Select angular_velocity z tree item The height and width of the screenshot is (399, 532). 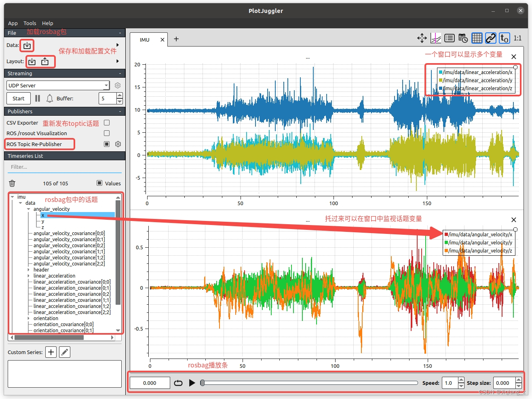tap(42, 227)
